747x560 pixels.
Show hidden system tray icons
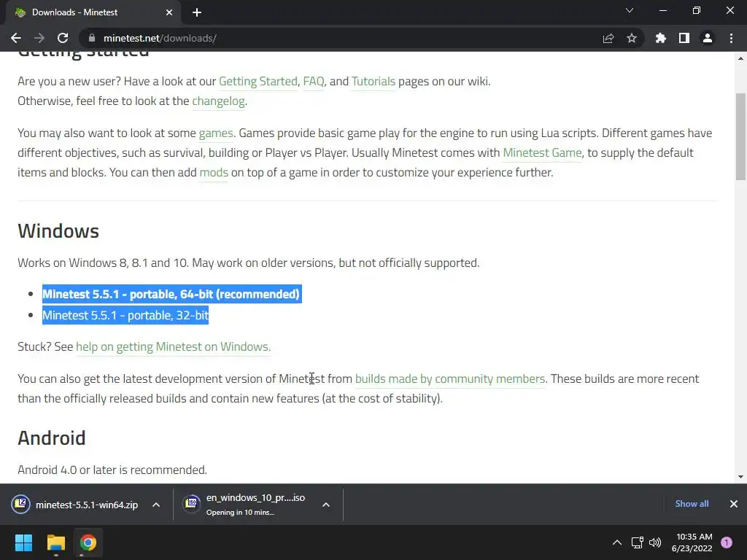[x=616, y=542]
